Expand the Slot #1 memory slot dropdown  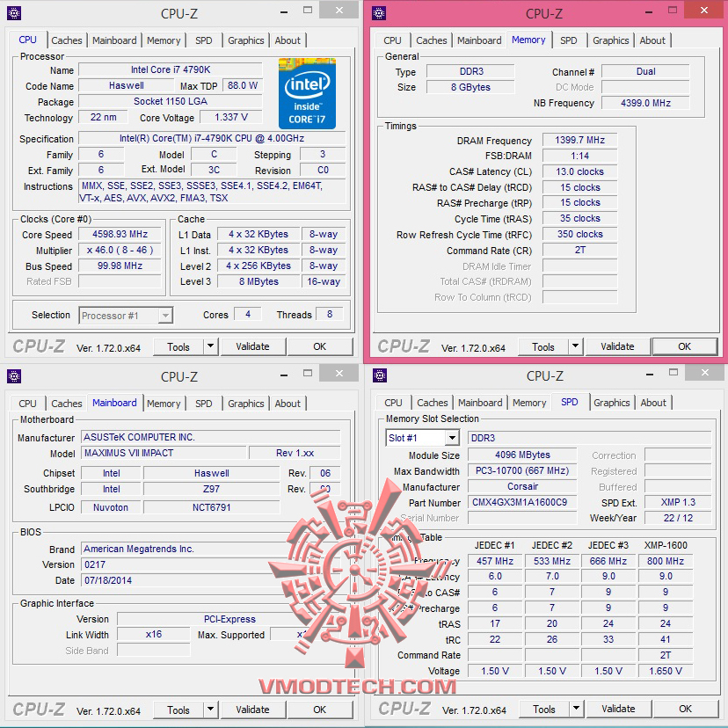452,438
